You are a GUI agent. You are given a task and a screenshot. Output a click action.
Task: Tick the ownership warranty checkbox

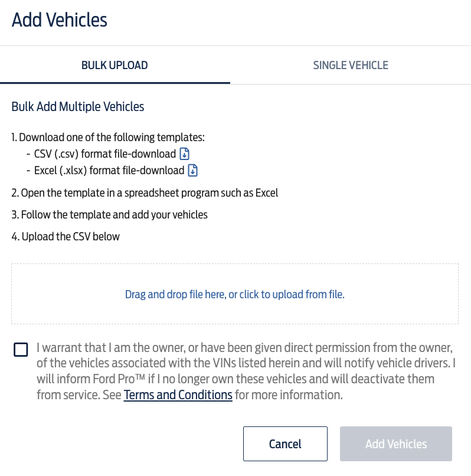tap(21, 350)
